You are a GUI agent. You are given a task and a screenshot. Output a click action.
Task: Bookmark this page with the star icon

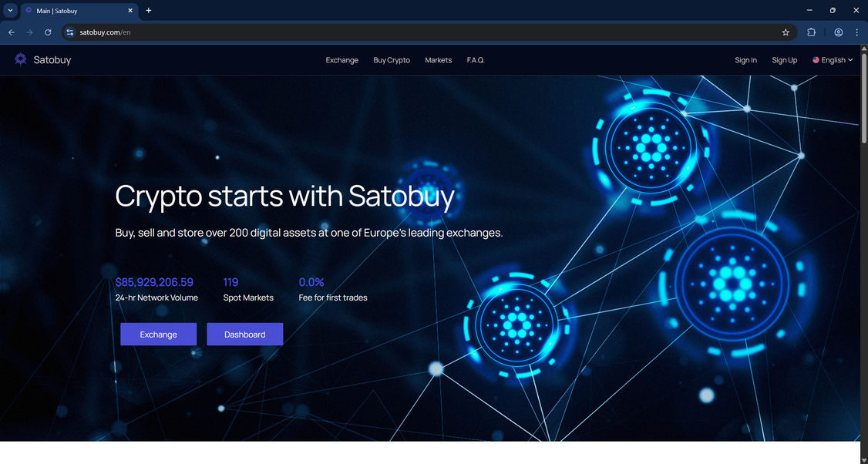pyautogui.click(x=786, y=32)
